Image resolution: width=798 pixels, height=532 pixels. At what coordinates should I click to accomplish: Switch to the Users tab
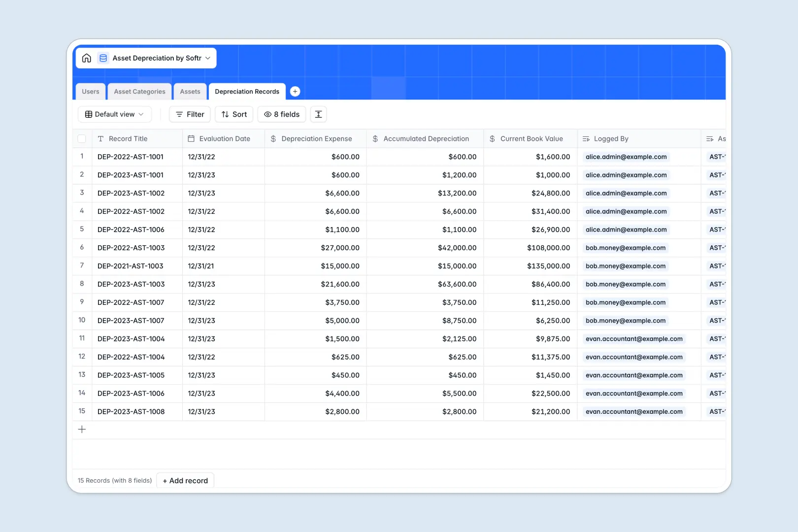click(x=91, y=92)
